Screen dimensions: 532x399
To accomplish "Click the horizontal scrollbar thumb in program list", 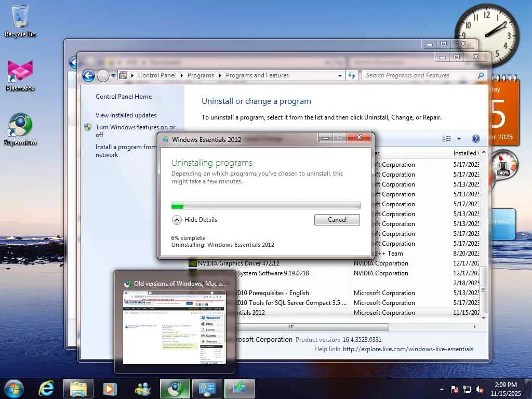I will pos(291,327).
